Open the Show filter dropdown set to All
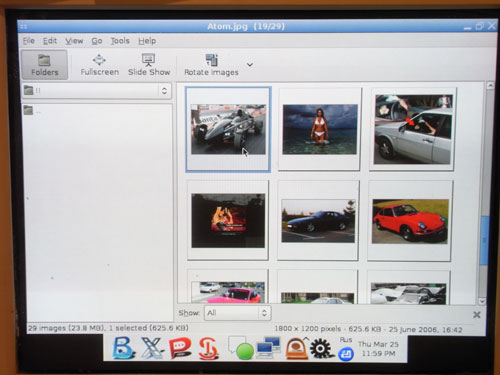The height and width of the screenshot is (375, 500). (237, 313)
